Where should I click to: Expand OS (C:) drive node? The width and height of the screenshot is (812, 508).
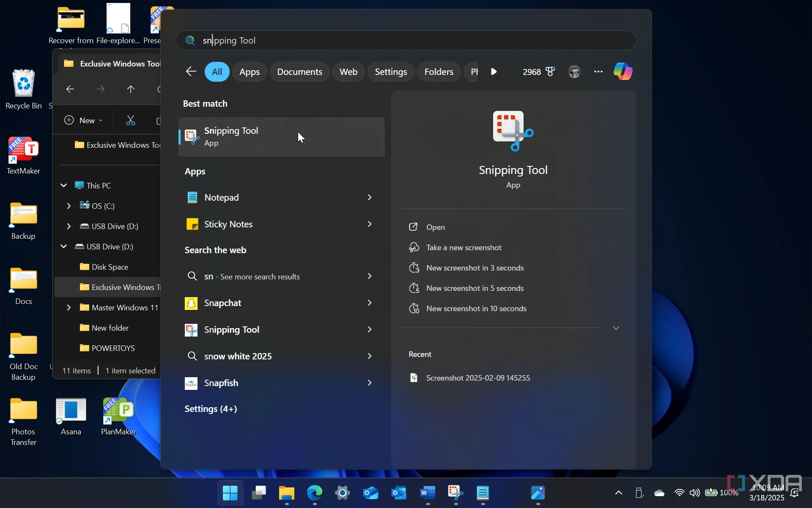(69, 206)
